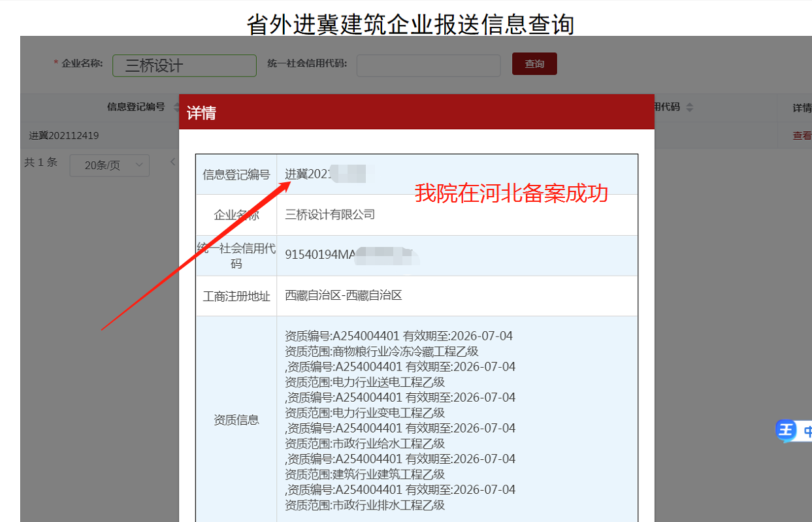Open the 20条/页 page size dropdown
Image resolution: width=812 pixels, height=522 pixels.
tap(109, 165)
